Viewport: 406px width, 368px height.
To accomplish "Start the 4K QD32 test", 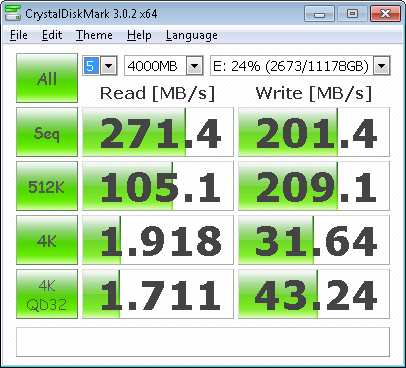I will point(47,294).
